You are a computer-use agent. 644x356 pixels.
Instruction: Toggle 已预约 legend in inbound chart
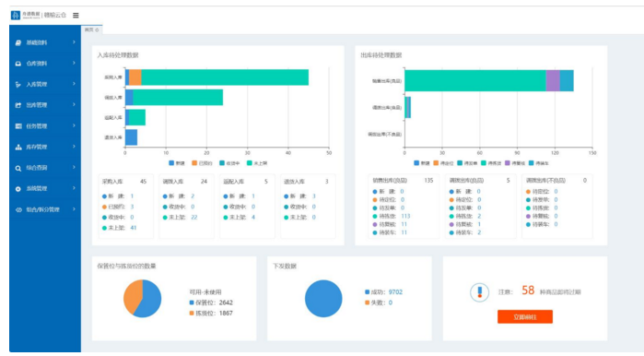tap(202, 163)
